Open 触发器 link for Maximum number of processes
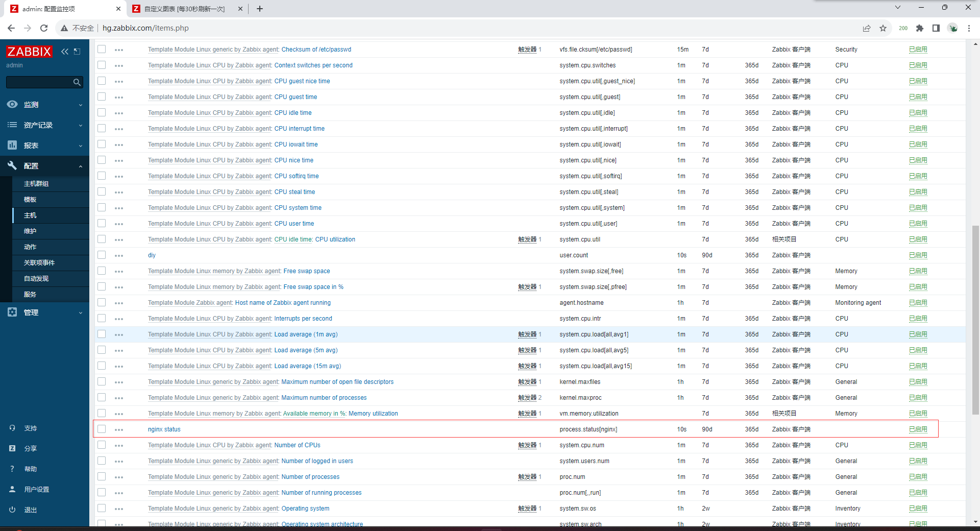 coord(527,398)
